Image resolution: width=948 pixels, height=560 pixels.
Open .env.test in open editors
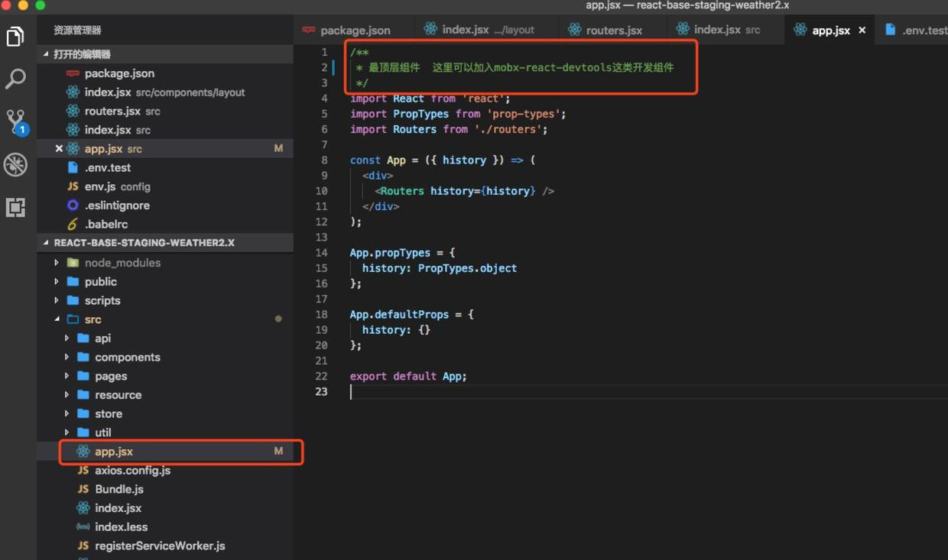[165, 168]
